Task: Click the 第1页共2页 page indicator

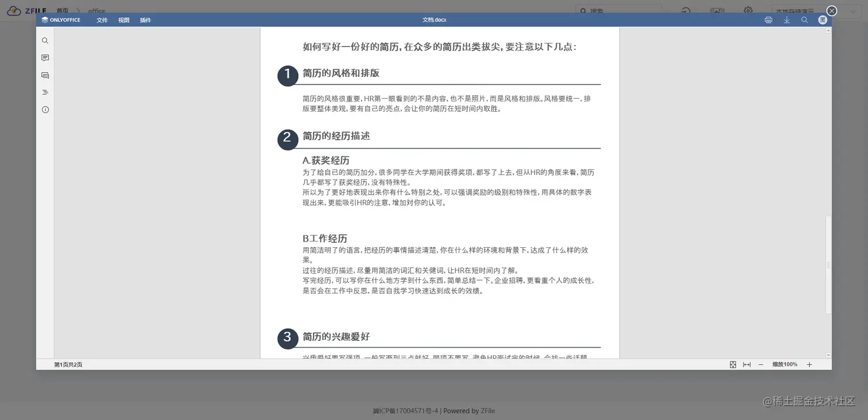Action: point(68,364)
